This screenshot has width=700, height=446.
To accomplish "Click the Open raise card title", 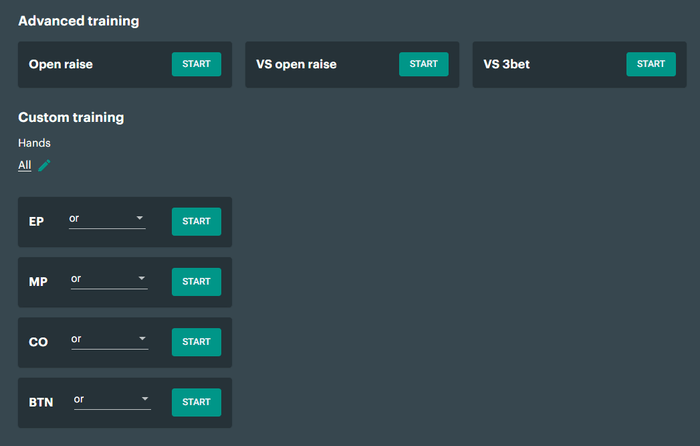I will [61, 64].
